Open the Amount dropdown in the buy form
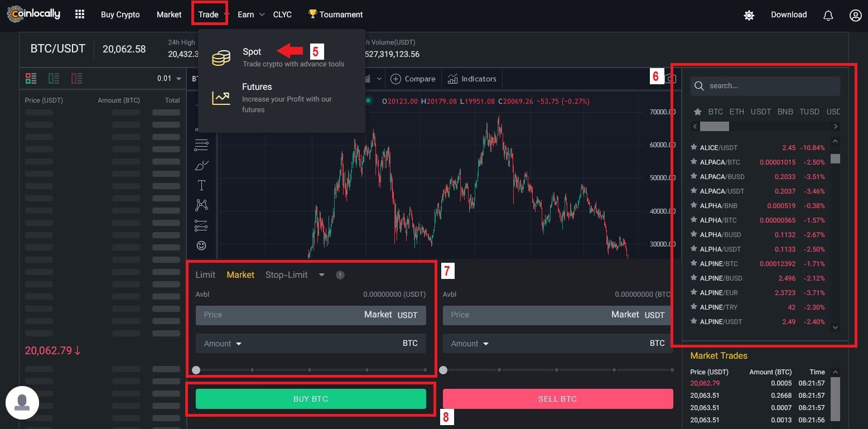 [223, 344]
